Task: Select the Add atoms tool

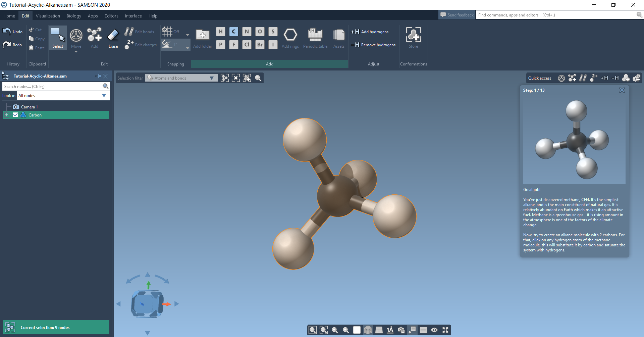Action: [95, 38]
